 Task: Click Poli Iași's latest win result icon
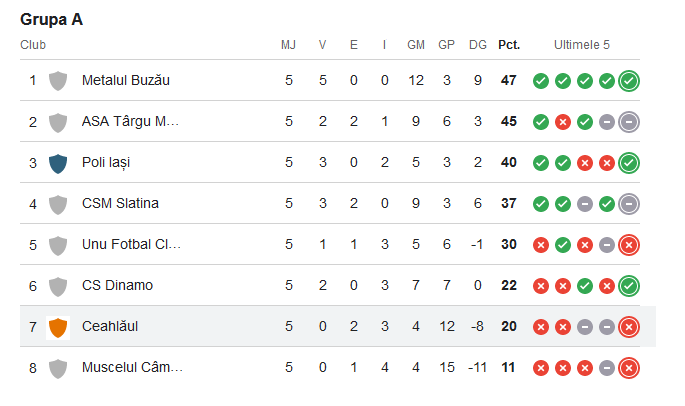tap(629, 163)
